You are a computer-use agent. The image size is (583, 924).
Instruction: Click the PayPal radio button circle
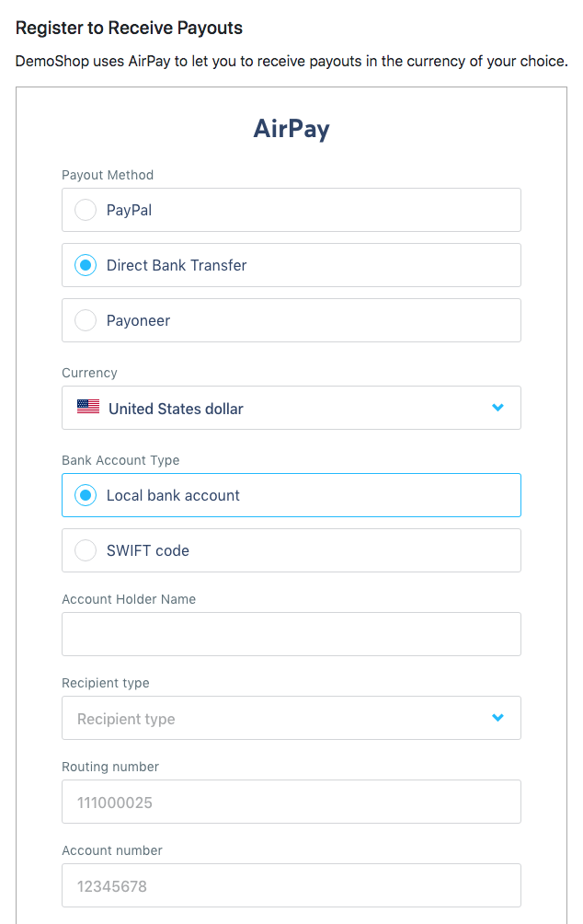click(x=86, y=210)
